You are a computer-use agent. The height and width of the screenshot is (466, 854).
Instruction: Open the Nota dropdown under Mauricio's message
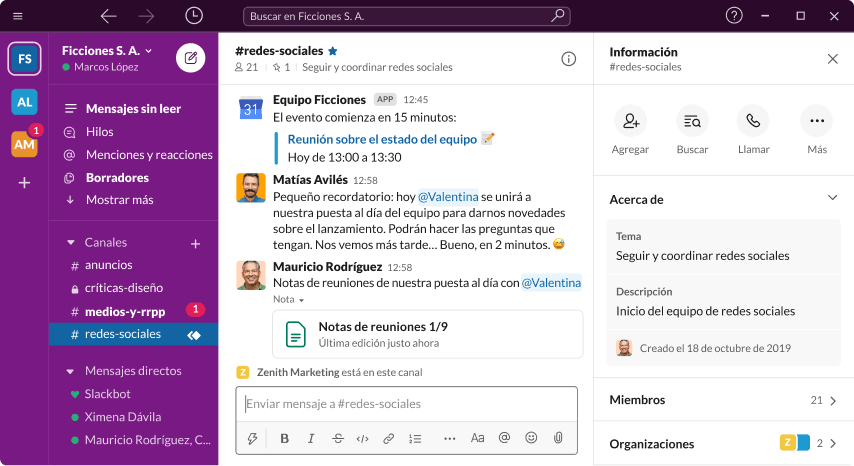tap(289, 299)
